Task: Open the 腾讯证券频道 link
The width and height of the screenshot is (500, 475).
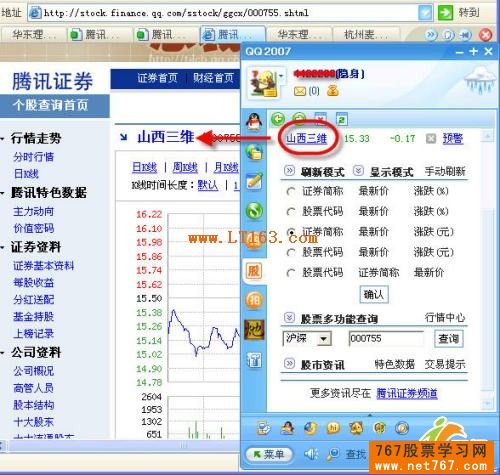Action: coord(407,393)
